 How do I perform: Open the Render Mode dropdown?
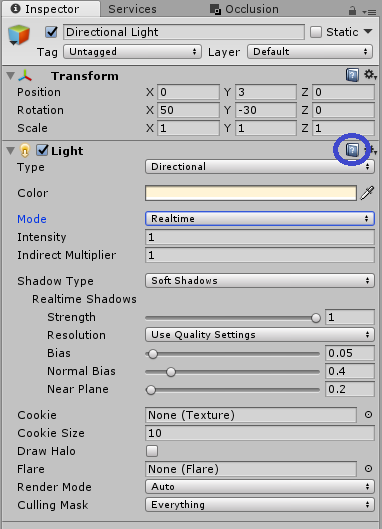(260, 486)
